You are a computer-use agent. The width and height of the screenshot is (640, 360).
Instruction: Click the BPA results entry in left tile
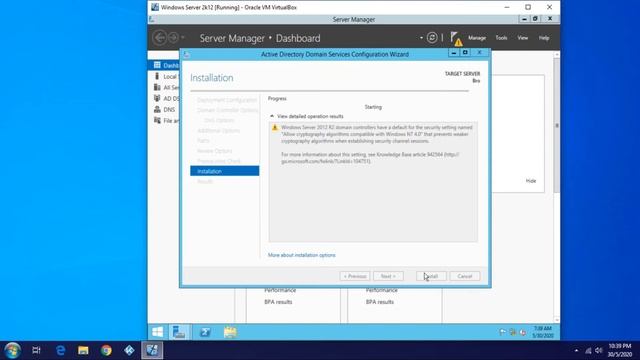(x=278, y=302)
